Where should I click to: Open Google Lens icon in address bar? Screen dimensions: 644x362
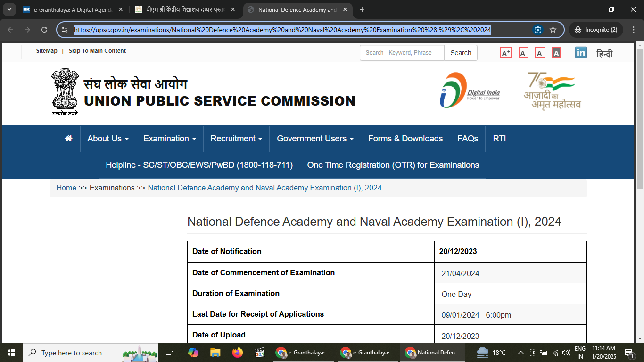(538, 30)
